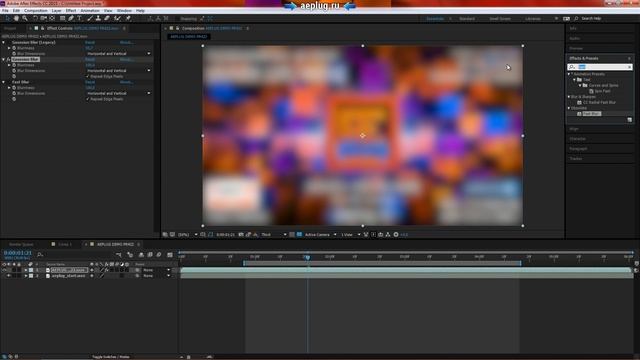Switch to the Libraries workspace

[x=533, y=19]
